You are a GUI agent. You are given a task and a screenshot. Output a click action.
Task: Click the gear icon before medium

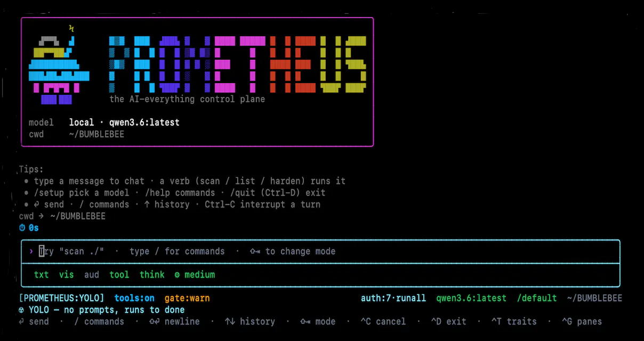177,275
